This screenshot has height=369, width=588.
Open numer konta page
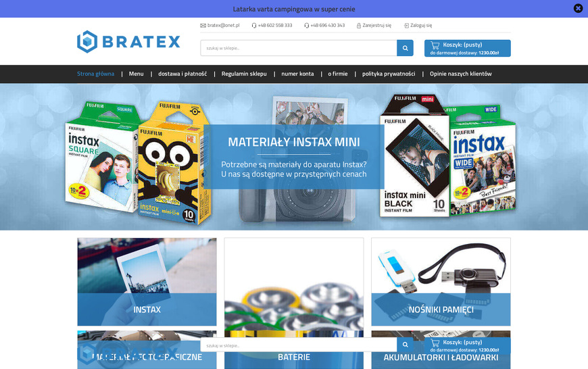point(297,74)
